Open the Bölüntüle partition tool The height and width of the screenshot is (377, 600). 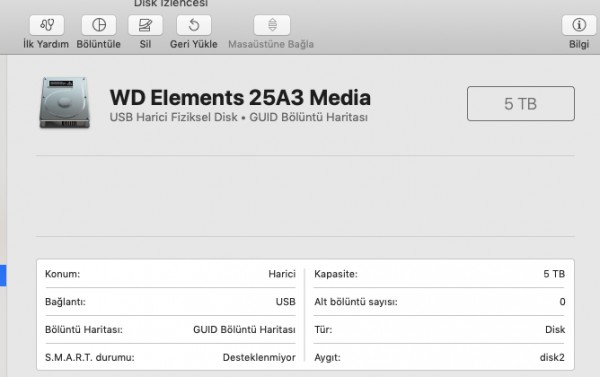99,25
